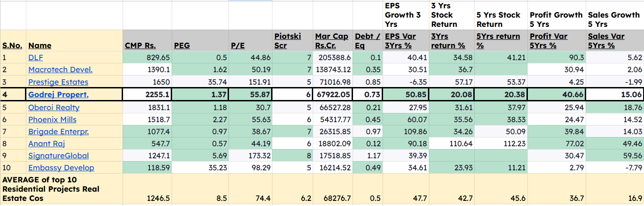
Task: Open the Embassy Develop link
Action: [x=61, y=168]
